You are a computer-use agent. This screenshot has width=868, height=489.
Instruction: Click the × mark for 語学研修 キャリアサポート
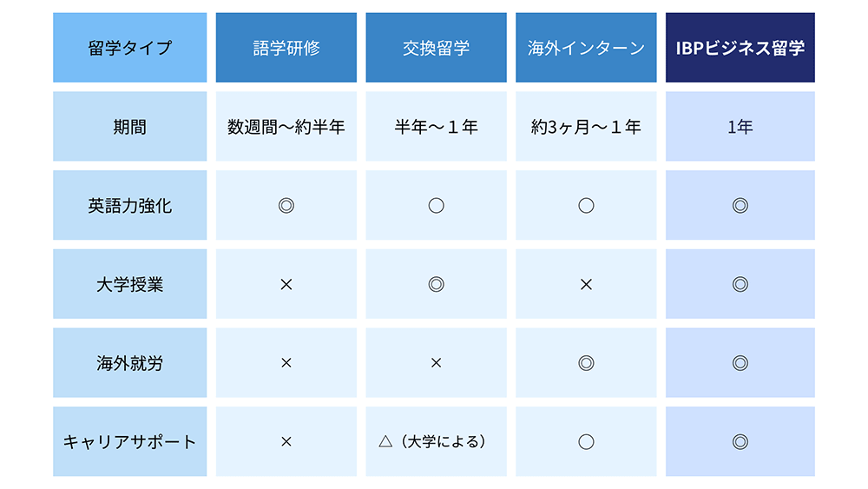coord(286,441)
